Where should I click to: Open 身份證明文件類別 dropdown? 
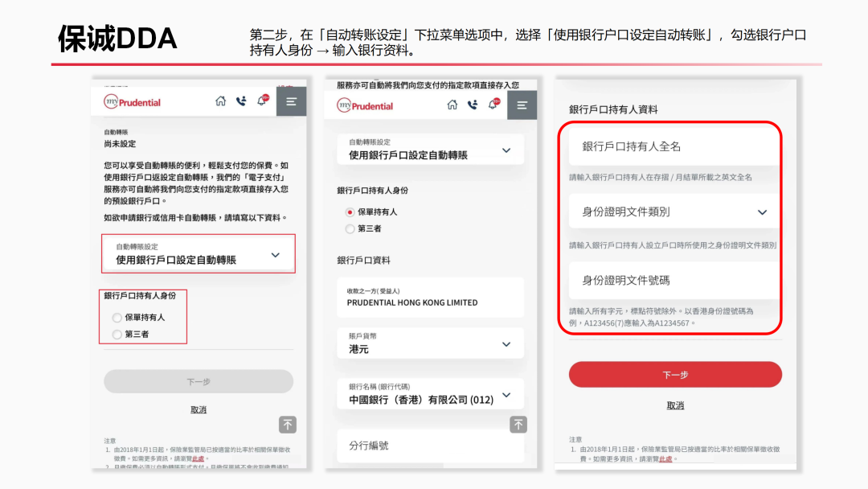point(674,212)
